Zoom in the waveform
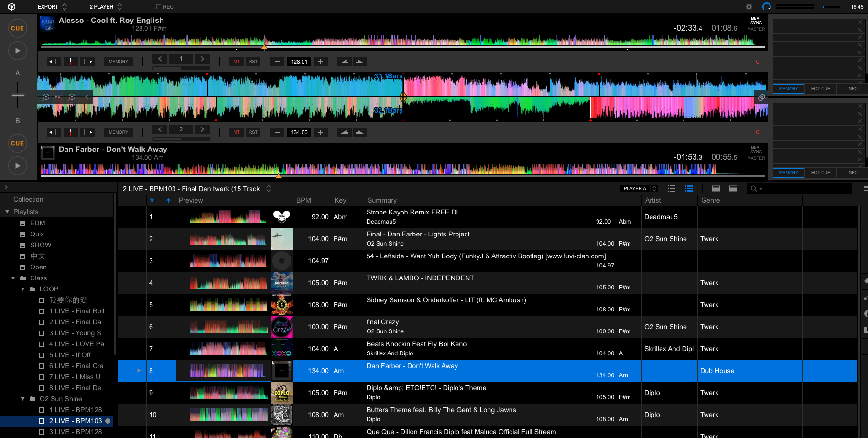 click(46, 96)
